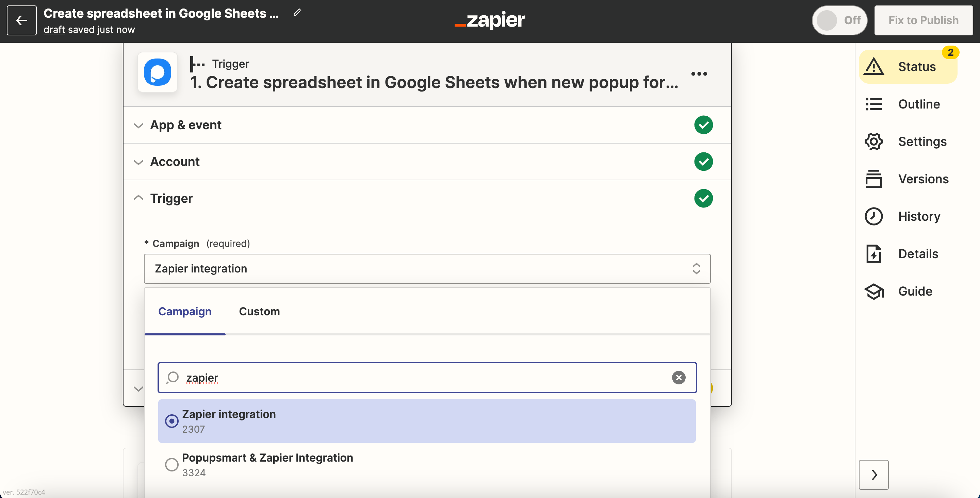The width and height of the screenshot is (980, 498).
Task: Collapse the Trigger section
Action: tap(171, 198)
